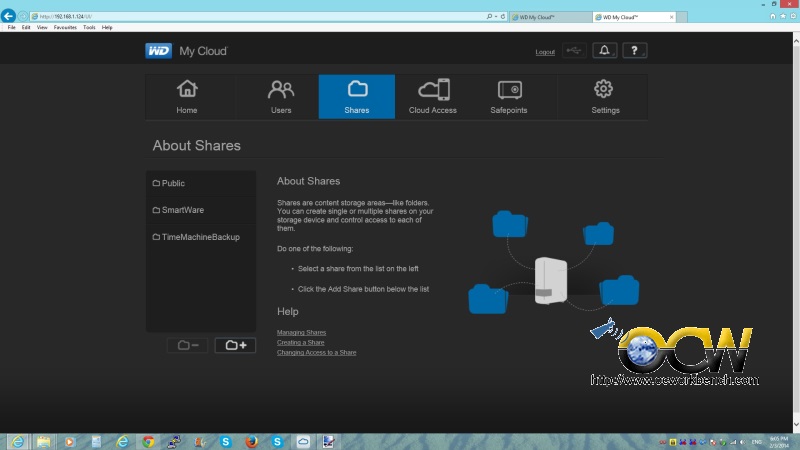800x450 pixels.
Task: Open the View menu
Action: [x=42, y=28]
